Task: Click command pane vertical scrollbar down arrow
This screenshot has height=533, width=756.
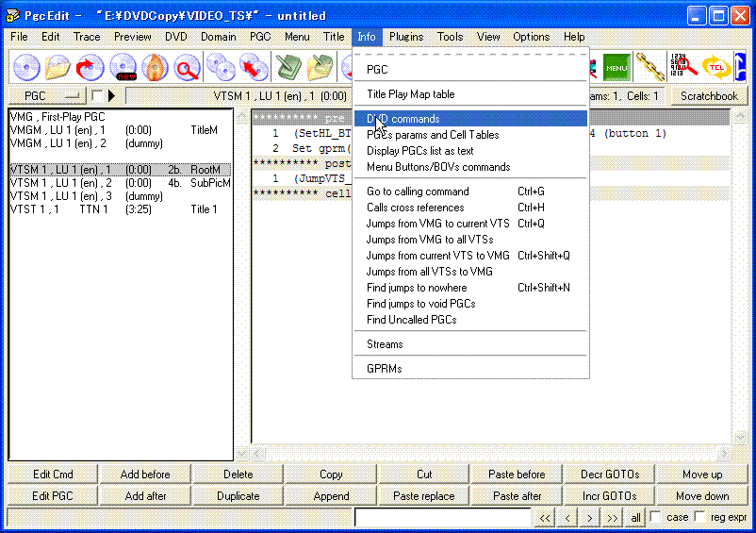Action: (740, 437)
